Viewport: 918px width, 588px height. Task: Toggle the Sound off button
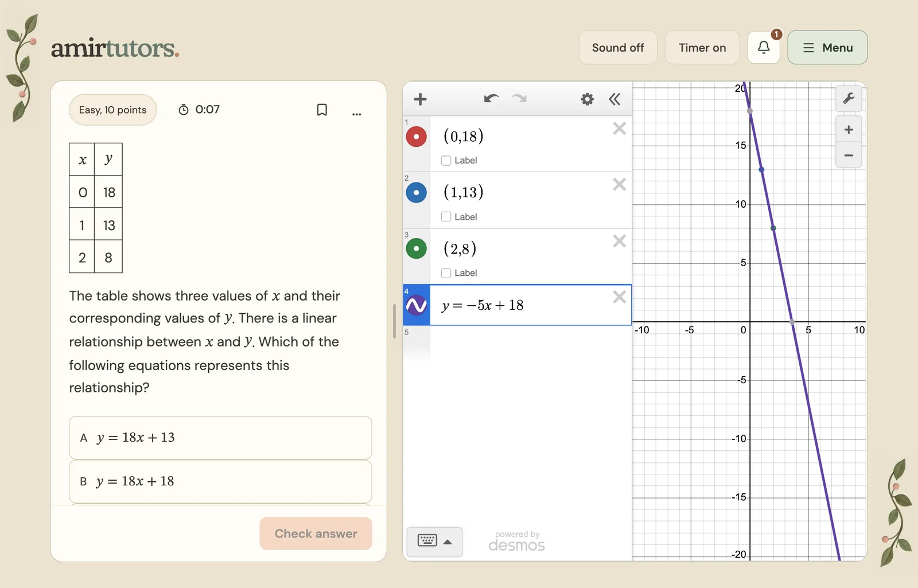(x=618, y=48)
